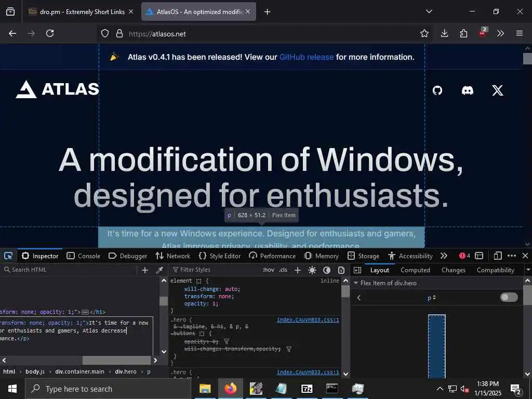Viewport: 532px width, 399px height.
Task: Show more sidebar tabs dropdown arrow
Action: [528, 270]
